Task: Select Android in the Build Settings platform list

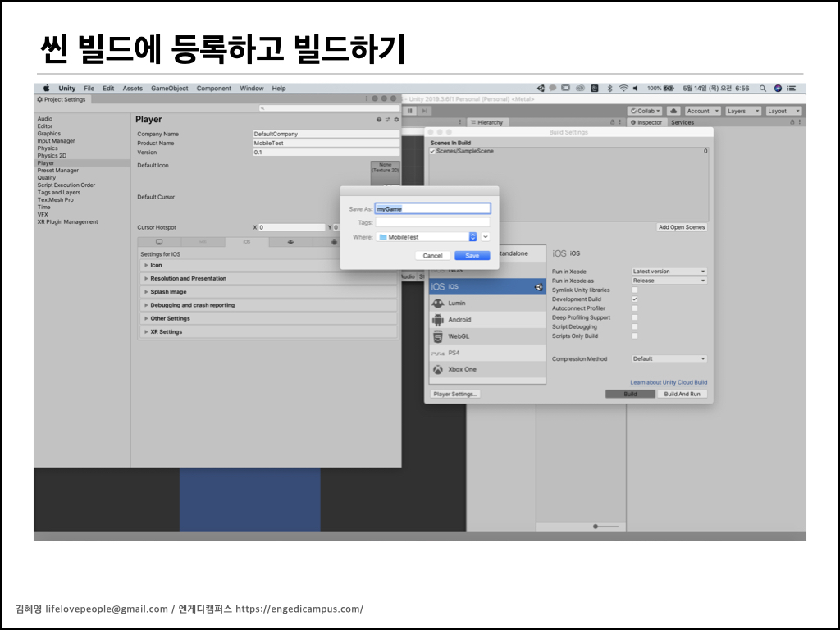Action: tap(487, 320)
